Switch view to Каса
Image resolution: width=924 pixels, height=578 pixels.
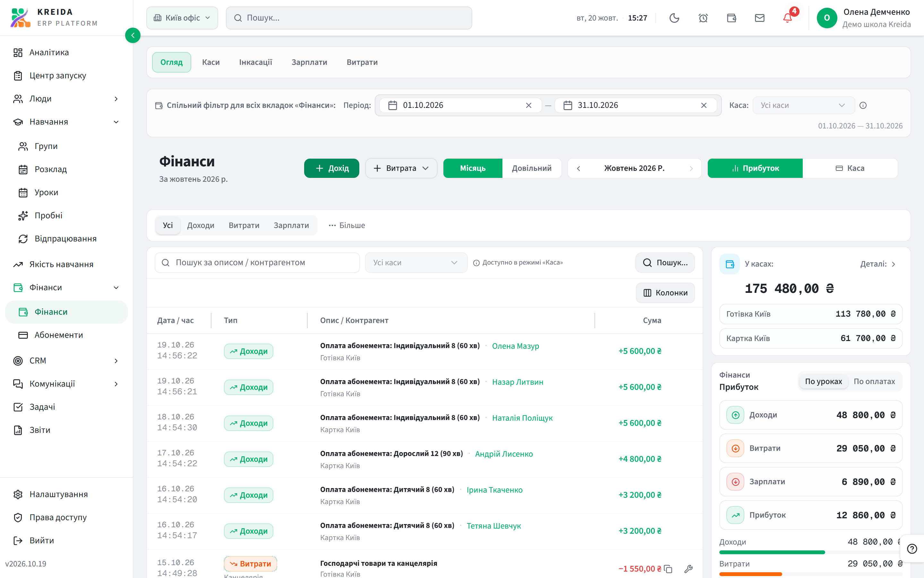tap(850, 168)
